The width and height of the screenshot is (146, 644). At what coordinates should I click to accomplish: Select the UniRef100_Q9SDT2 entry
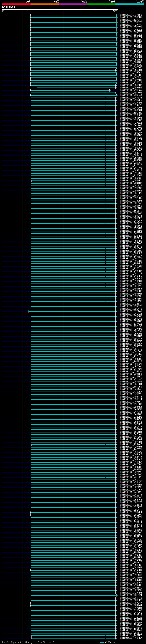[131, 50]
